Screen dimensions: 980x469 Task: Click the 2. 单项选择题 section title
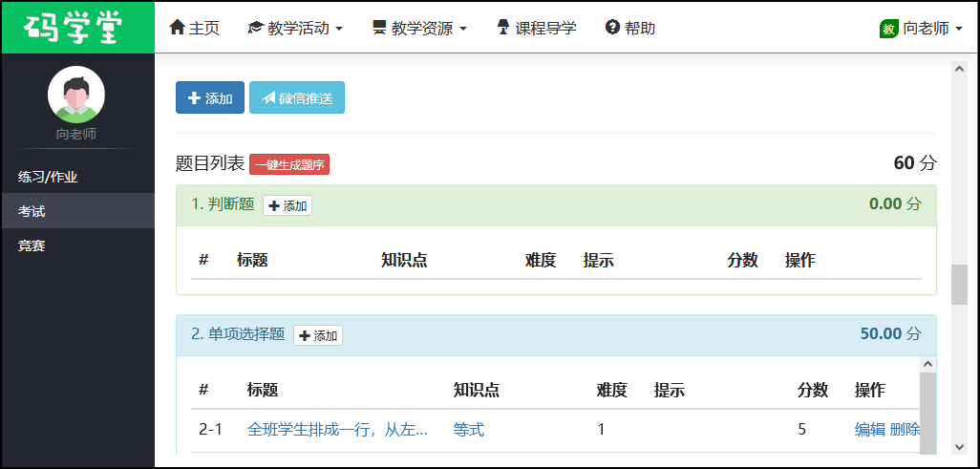pos(238,334)
